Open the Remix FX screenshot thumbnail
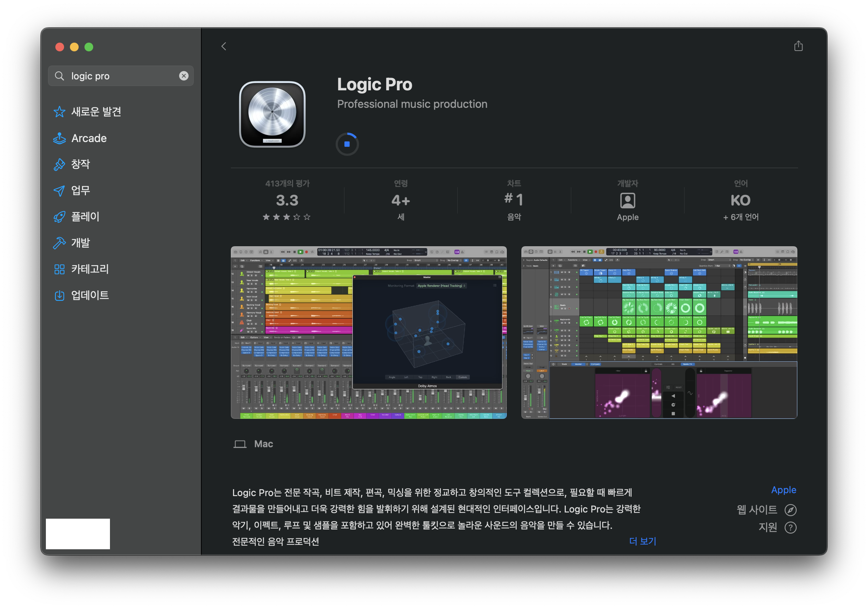 [x=659, y=332]
